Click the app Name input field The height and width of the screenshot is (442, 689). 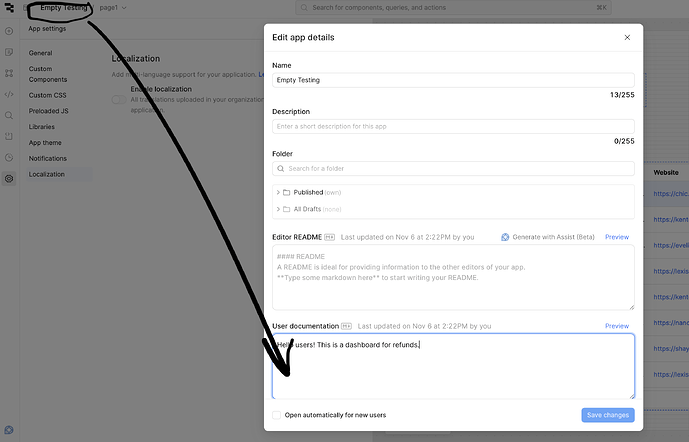click(453, 80)
